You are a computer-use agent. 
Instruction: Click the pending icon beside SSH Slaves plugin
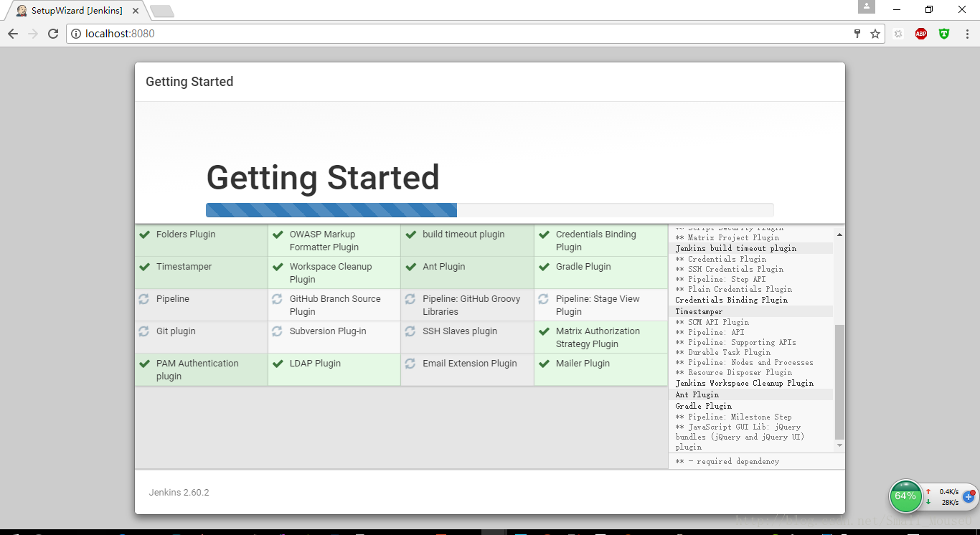coord(410,331)
